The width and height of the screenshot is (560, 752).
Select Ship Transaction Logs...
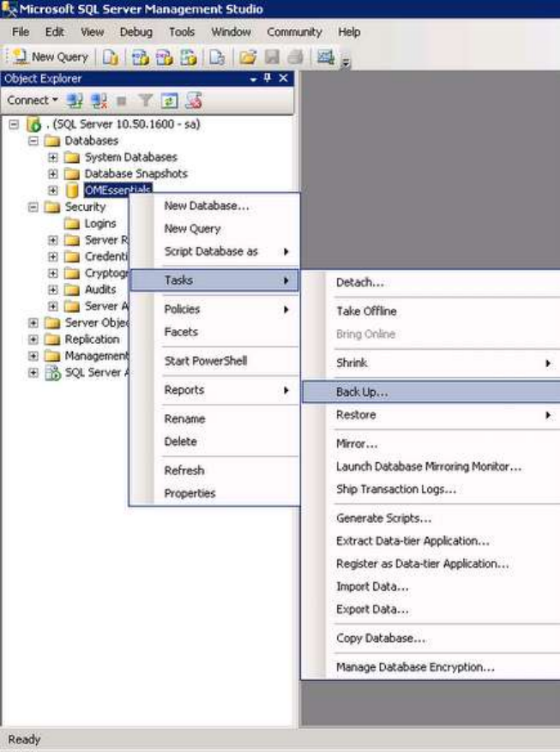pyautogui.click(x=431, y=489)
